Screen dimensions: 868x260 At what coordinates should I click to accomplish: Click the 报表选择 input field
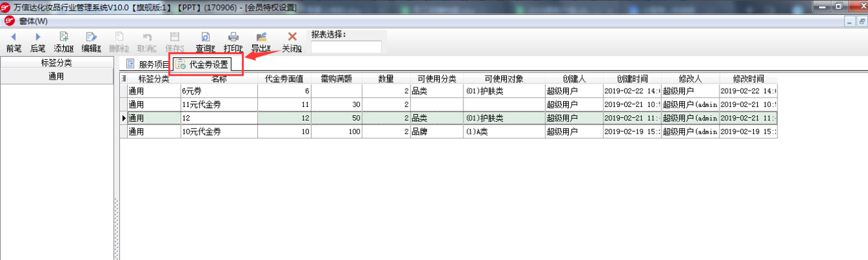(346, 47)
